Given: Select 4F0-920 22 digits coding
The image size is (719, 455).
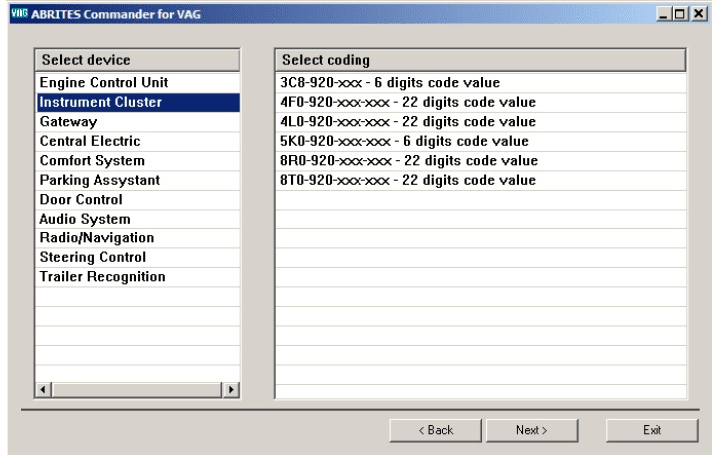Looking at the screenshot, I should tap(408, 102).
